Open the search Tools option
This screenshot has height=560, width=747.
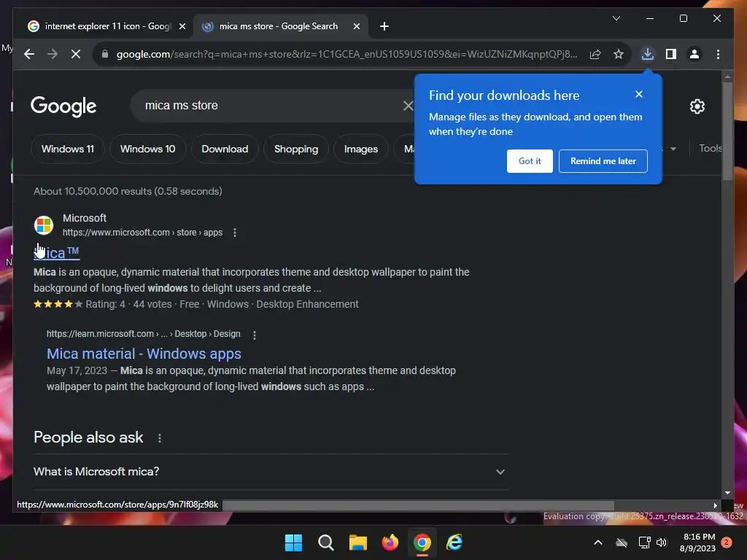pos(710,148)
